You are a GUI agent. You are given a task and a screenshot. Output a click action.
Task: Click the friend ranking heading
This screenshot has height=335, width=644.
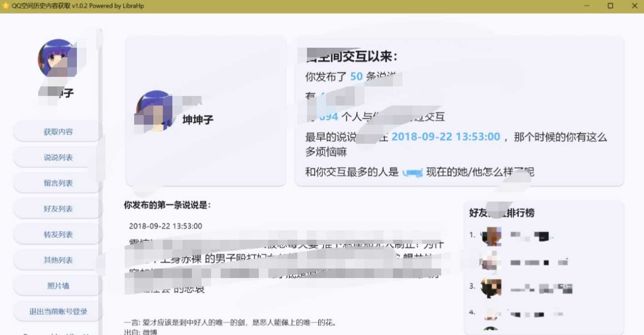(502, 213)
